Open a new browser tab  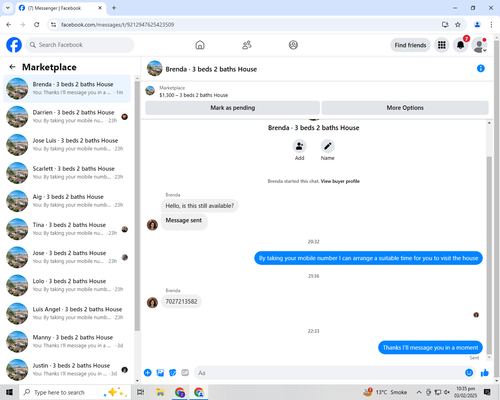114,8
